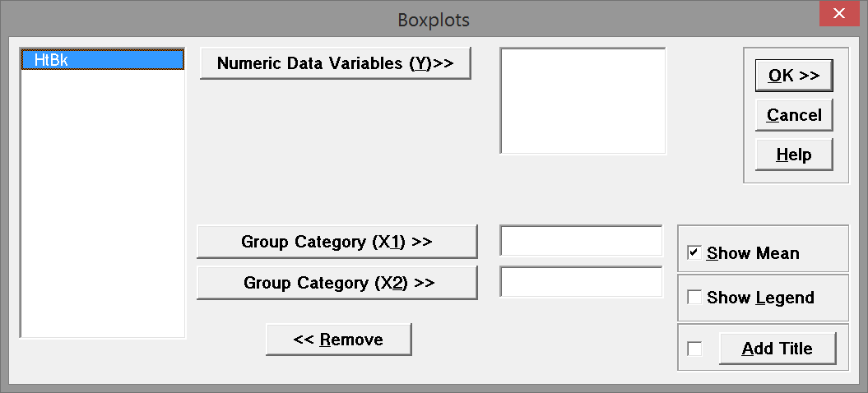This screenshot has height=393, width=868.
Task: Click the Boxplots title bar
Action: pyautogui.click(x=434, y=17)
